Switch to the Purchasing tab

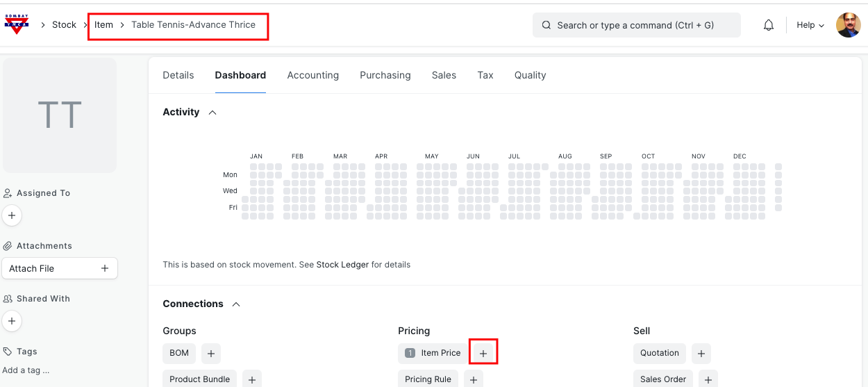pos(385,75)
